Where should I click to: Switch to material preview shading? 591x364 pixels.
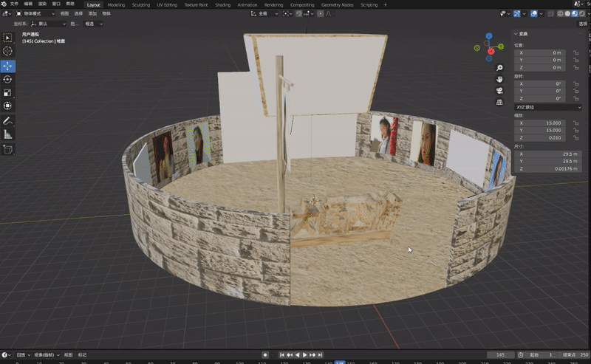pos(575,13)
